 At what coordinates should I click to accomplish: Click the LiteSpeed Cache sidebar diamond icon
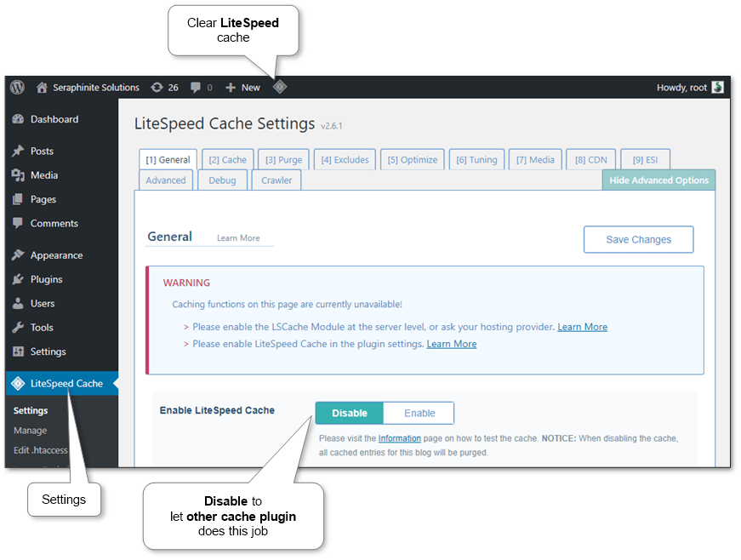(x=18, y=383)
